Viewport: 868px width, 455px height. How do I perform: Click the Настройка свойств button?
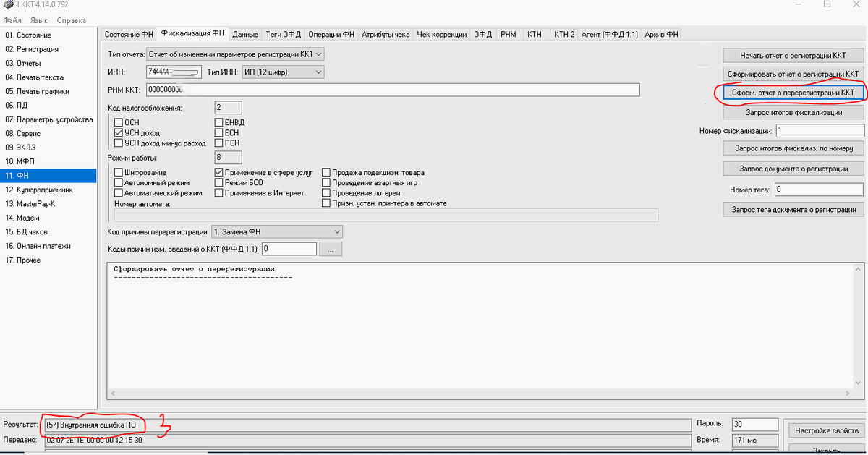826,430
